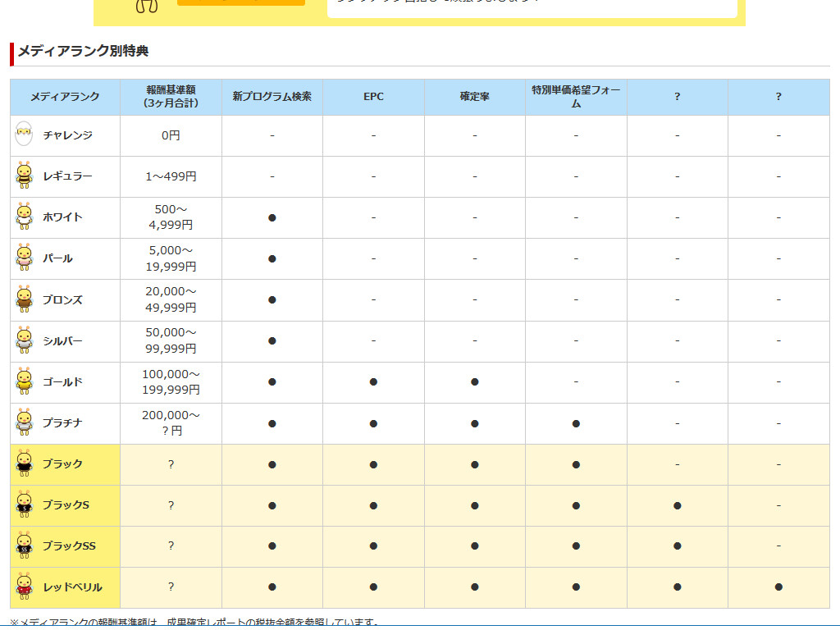Click the Bronze rank bee icon
This screenshot has width=840, height=630.
click(24, 299)
